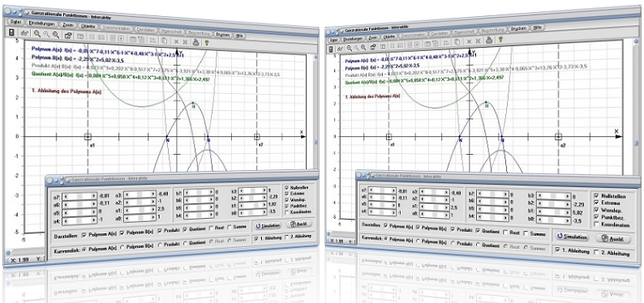
Task: Open Zoom menu in right window
Action: pos(373,37)
